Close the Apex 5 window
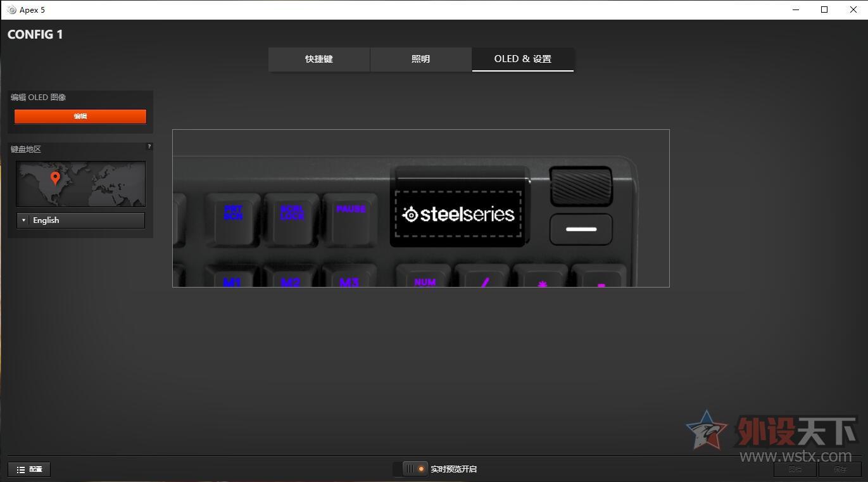This screenshot has height=482, width=868. point(853,10)
